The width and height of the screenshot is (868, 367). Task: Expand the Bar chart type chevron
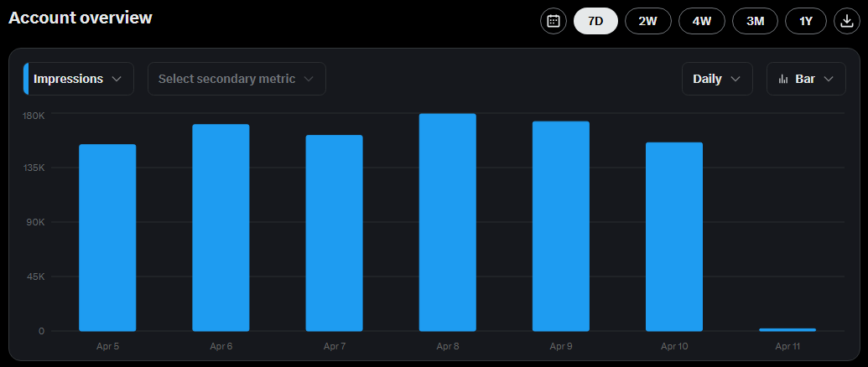829,79
